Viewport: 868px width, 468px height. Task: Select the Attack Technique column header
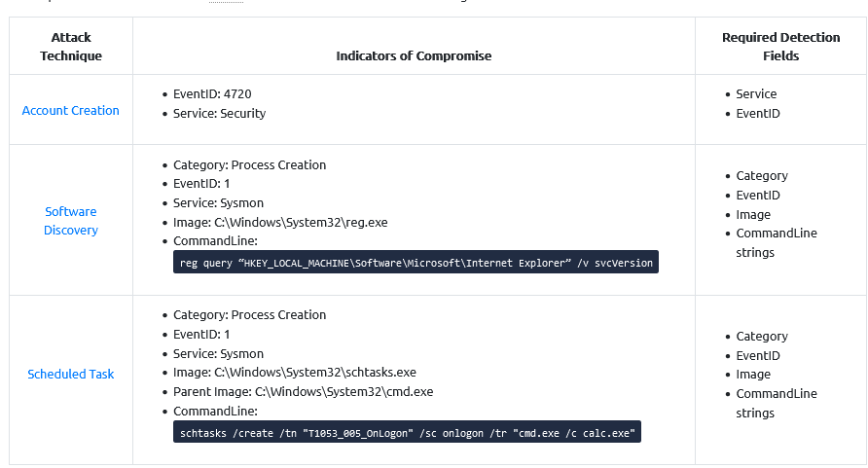(71, 47)
